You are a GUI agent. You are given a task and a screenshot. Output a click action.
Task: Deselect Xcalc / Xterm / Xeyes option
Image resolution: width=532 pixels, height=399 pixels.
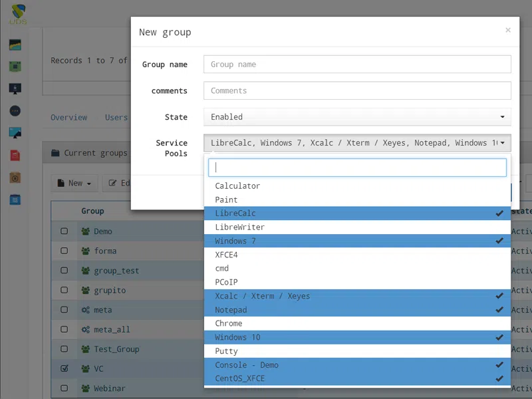coord(357,296)
